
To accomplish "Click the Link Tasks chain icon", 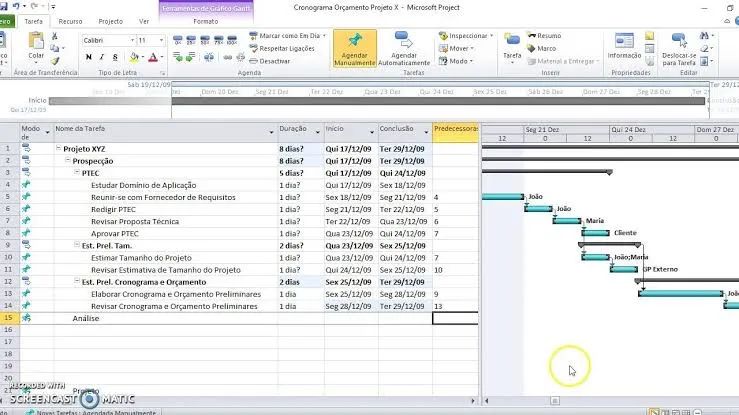I will (228, 57).
